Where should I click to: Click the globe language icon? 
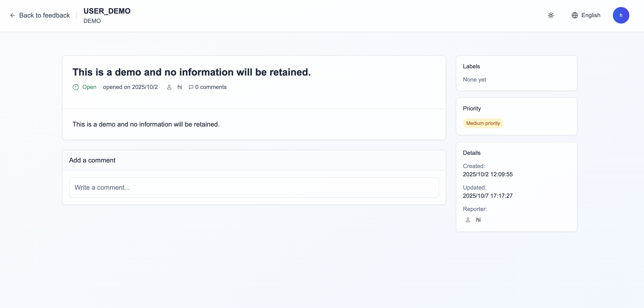pos(575,15)
